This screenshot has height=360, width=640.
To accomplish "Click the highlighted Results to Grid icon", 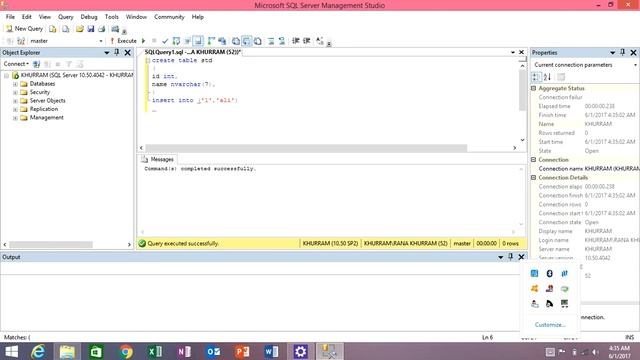I will pyautogui.click(x=247, y=41).
